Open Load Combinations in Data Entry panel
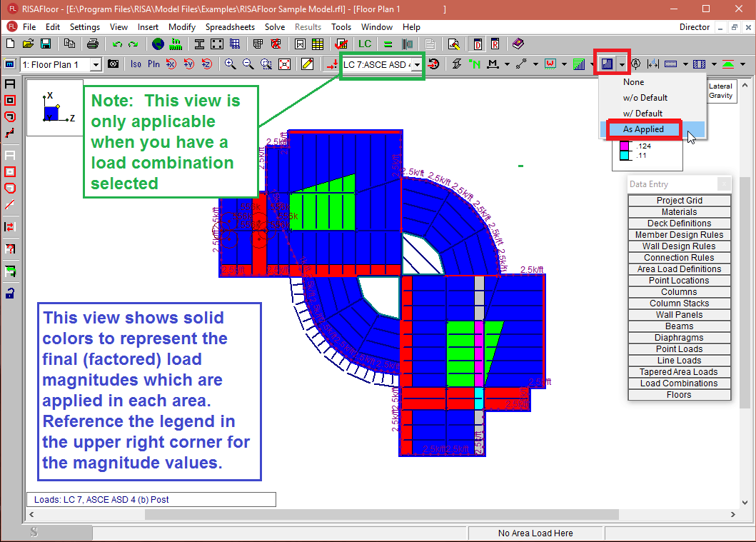The image size is (756, 542). point(679,383)
